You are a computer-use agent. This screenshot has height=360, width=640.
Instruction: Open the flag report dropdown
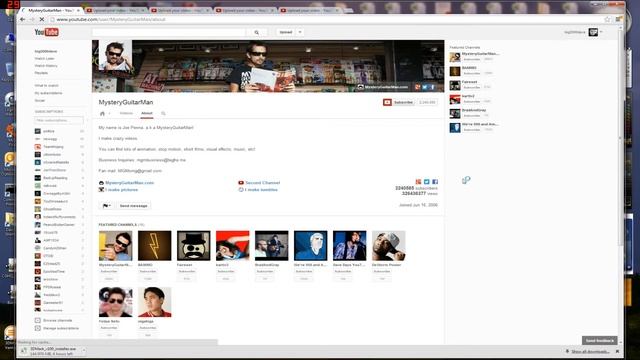107,206
